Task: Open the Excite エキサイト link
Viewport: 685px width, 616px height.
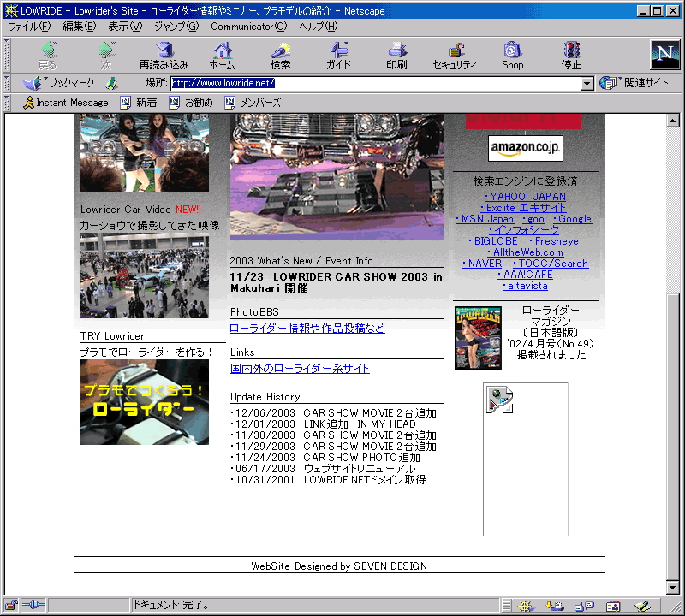Action: (523, 208)
